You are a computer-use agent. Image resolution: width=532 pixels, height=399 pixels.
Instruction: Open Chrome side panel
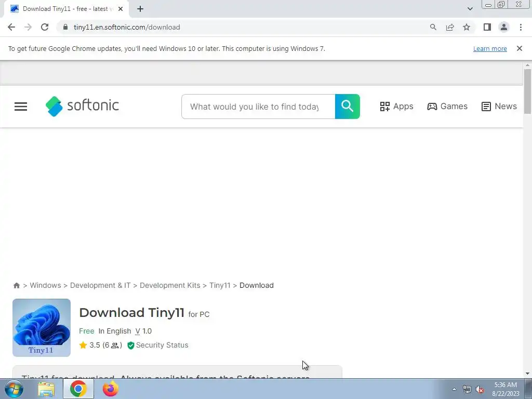pyautogui.click(x=487, y=27)
